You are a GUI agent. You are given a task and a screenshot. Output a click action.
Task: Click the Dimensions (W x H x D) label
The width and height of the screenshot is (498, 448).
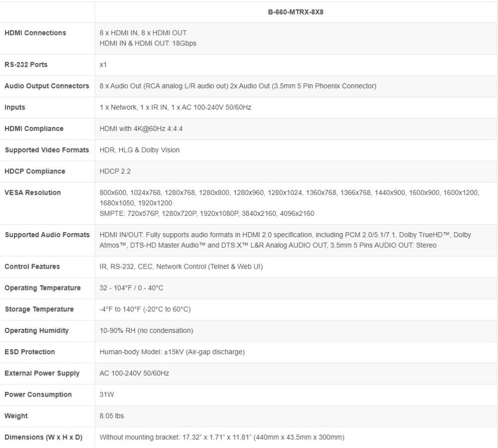43,437
